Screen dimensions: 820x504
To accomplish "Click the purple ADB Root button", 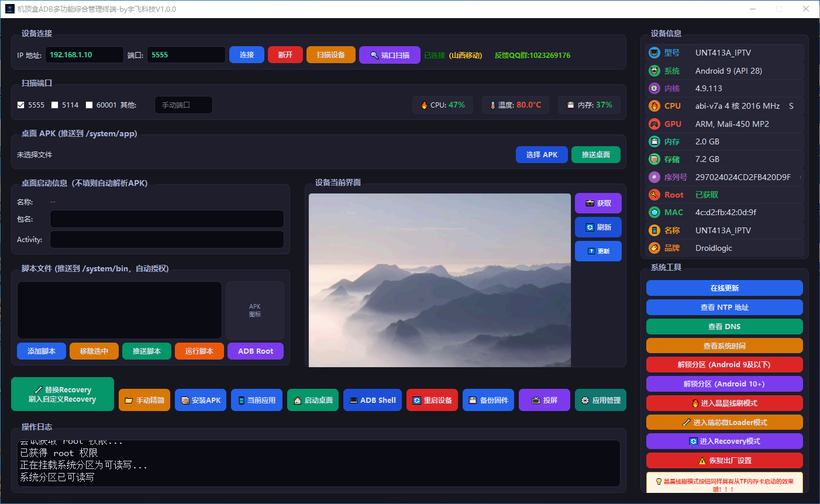I will coord(256,351).
